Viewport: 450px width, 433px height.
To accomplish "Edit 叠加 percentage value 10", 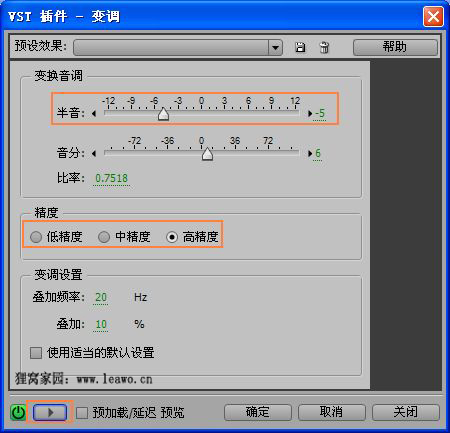I will tap(101, 324).
